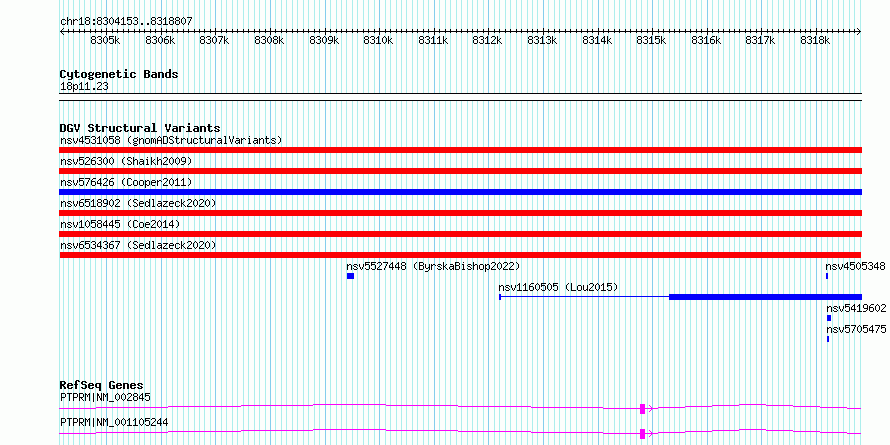Select the red bar under nsv526300
Viewport: 890px width, 445px height.
[x=460, y=171]
